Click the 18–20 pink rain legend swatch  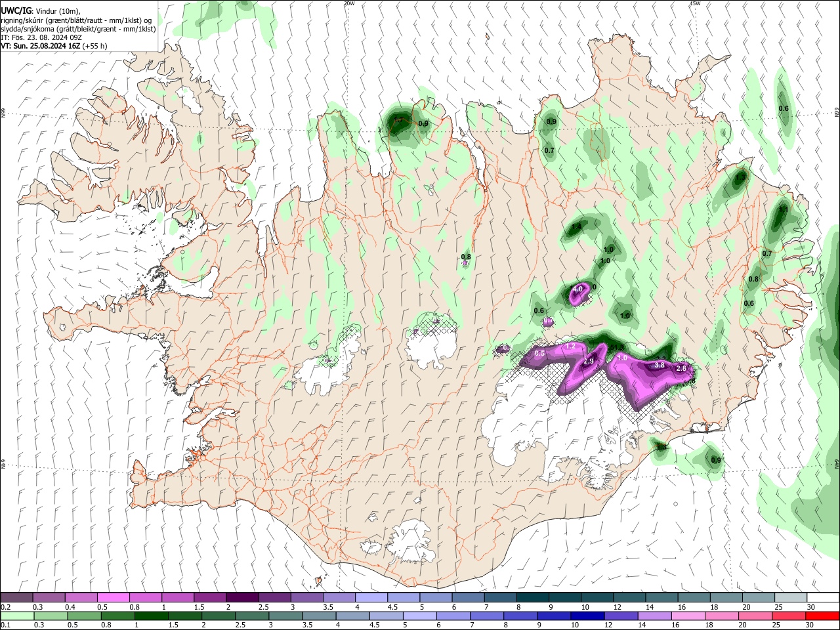click(721, 616)
